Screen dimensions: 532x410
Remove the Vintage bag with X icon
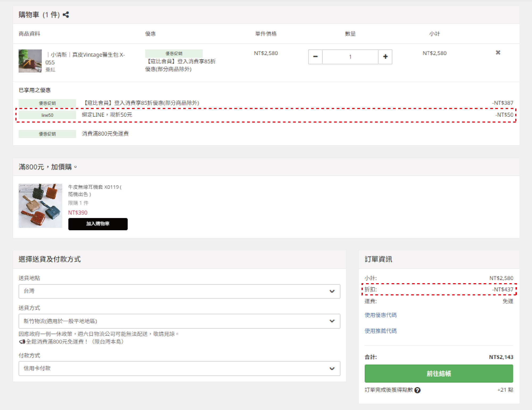point(498,53)
